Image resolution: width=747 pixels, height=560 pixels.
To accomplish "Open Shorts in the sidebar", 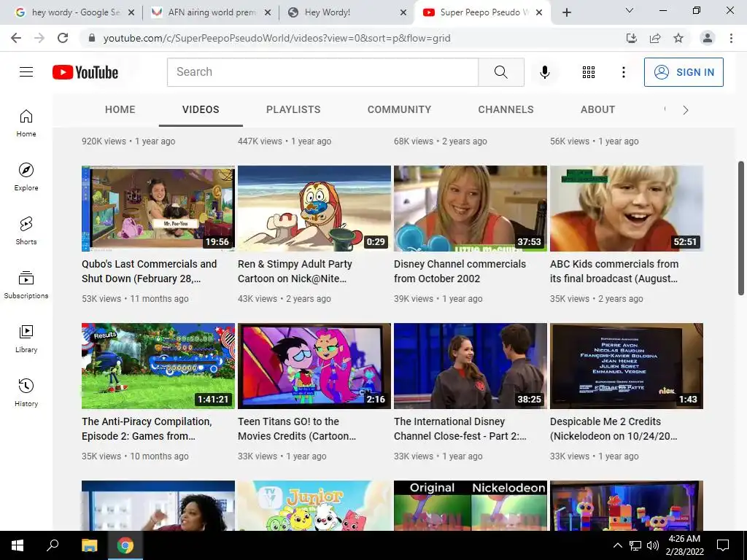I will click(x=26, y=231).
